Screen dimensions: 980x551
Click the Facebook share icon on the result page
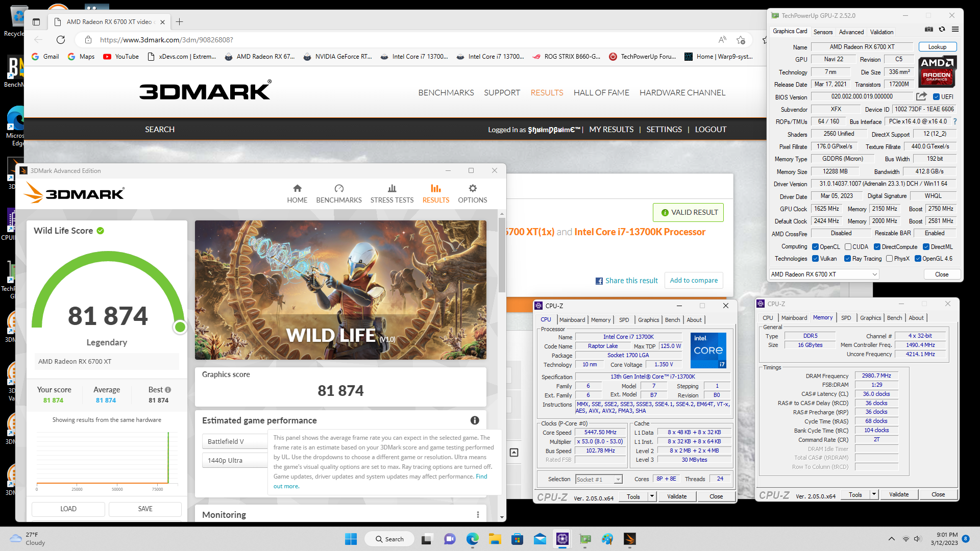tap(599, 281)
